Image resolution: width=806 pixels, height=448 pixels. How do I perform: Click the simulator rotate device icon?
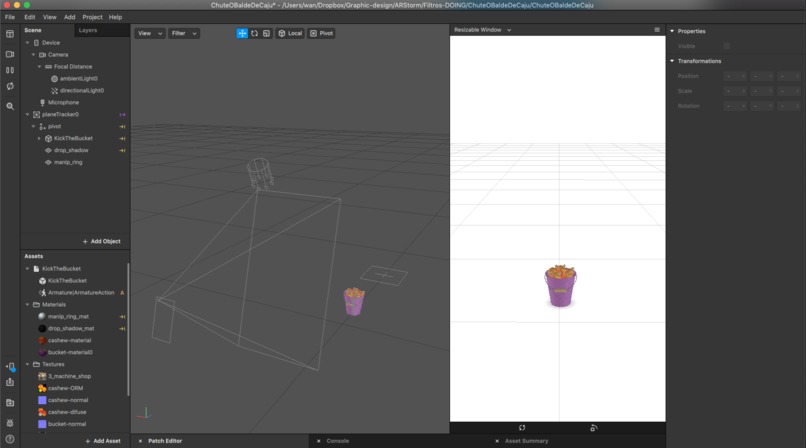pyautogui.click(x=594, y=427)
